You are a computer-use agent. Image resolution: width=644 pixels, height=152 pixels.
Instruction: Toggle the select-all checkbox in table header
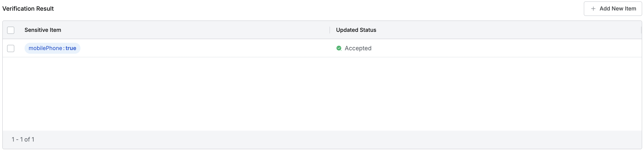[x=11, y=30]
